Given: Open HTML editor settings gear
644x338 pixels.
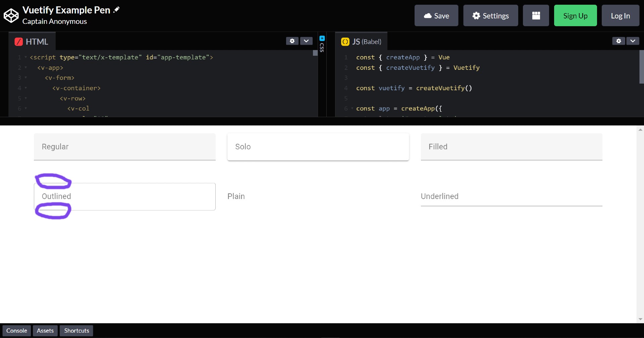Looking at the screenshot, I should pos(292,41).
